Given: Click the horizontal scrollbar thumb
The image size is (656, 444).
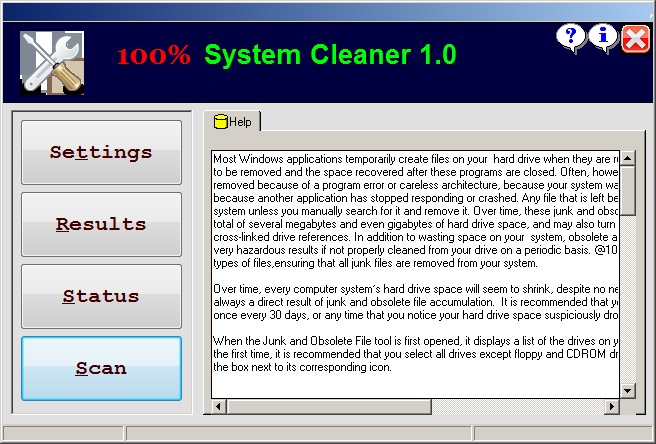Looking at the screenshot, I should [329, 406].
